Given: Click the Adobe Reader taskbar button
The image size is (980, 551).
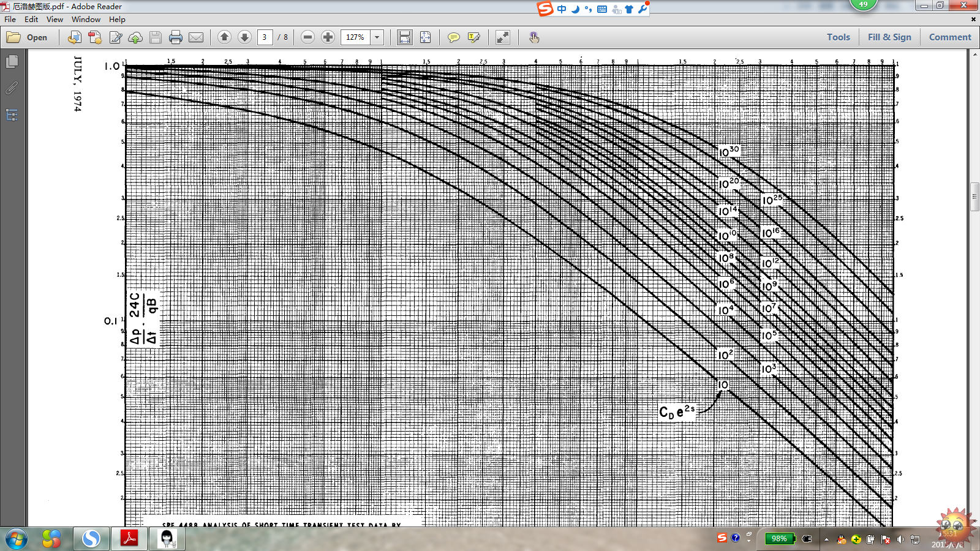Looking at the screenshot, I should (129, 539).
